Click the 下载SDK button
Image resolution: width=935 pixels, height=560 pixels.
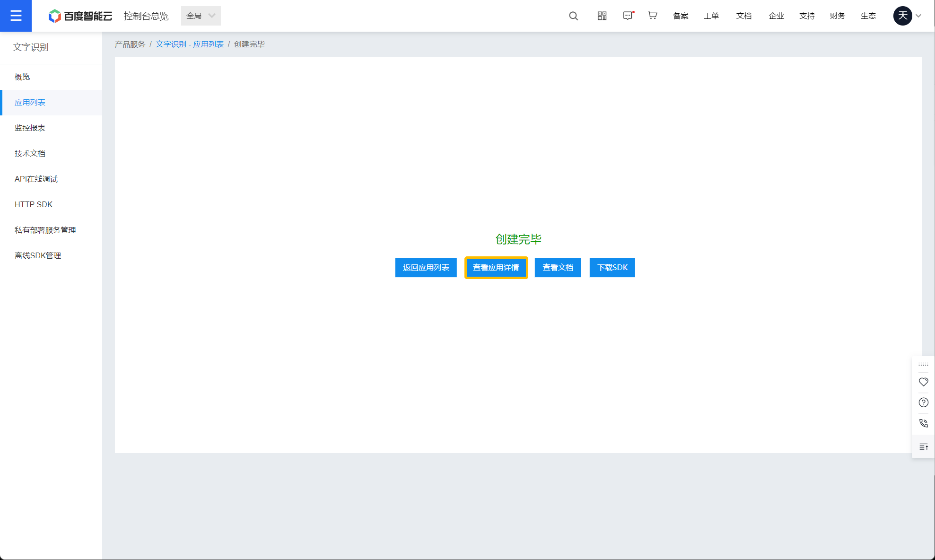coord(612,268)
